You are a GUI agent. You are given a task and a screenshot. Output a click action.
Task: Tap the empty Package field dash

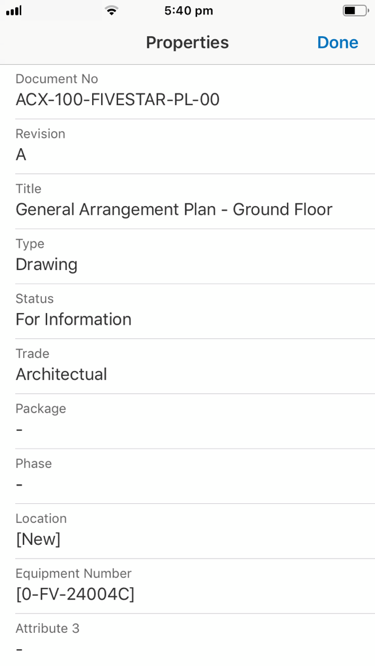(19, 429)
